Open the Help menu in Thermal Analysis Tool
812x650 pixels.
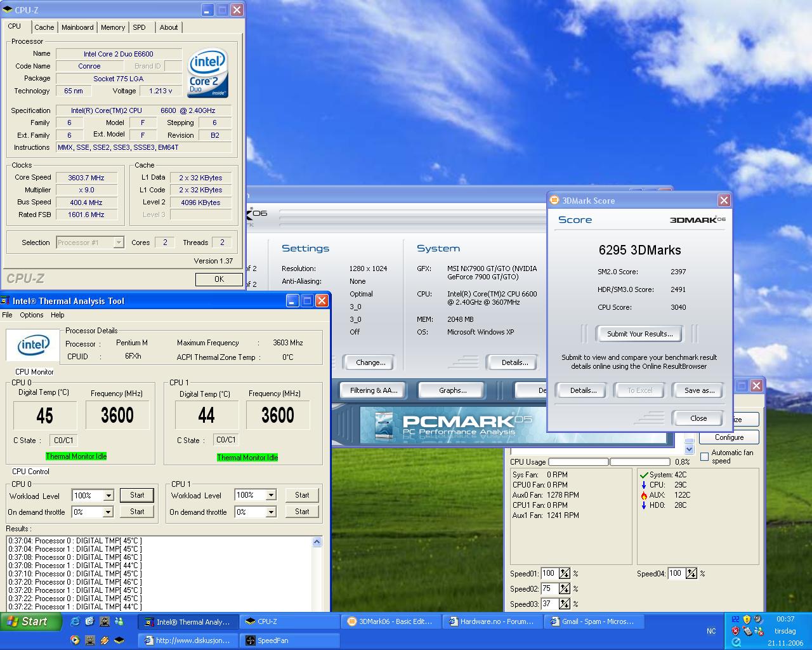pyautogui.click(x=57, y=315)
